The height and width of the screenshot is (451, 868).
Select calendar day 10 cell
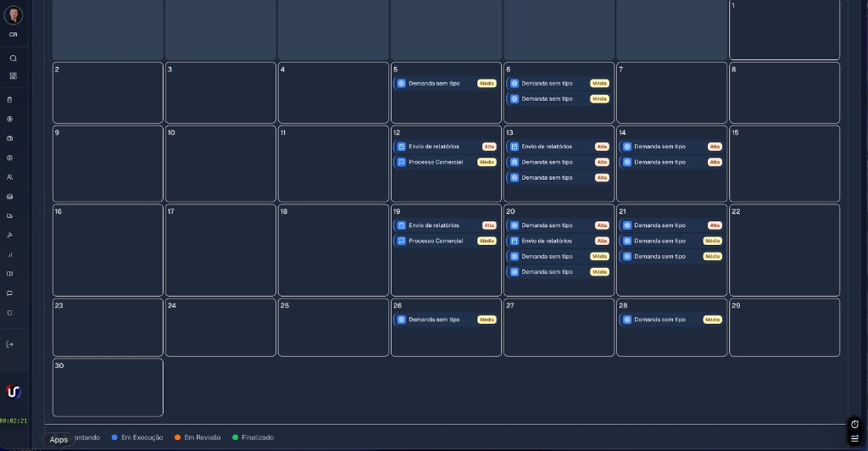point(220,164)
